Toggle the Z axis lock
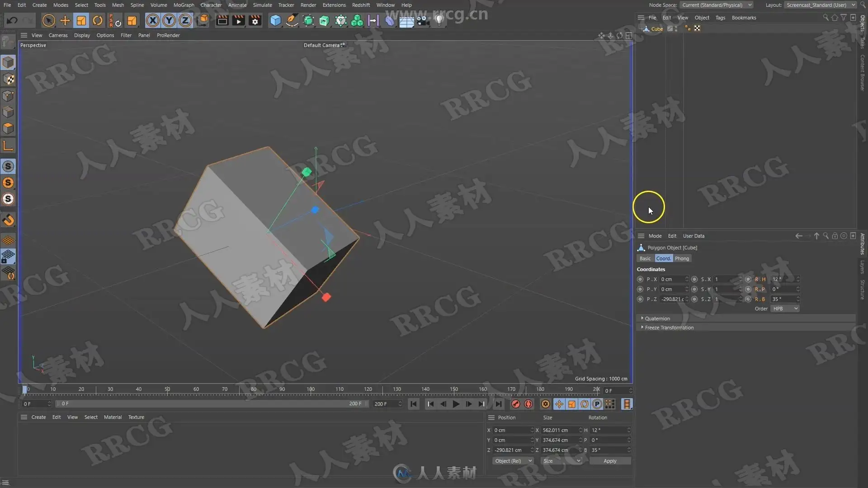 [185, 20]
